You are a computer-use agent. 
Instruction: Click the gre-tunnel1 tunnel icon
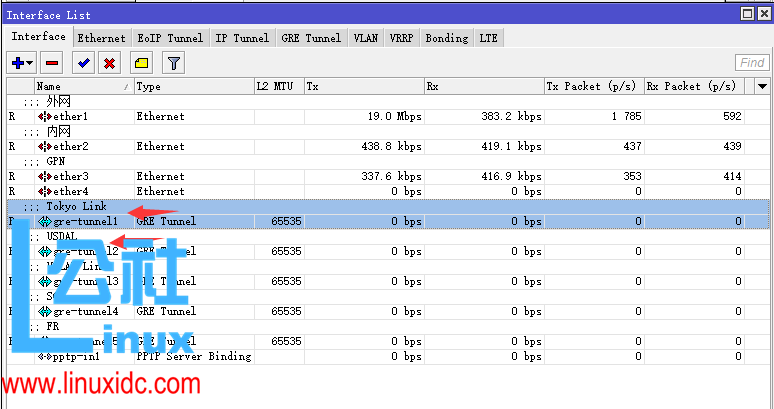[x=44, y=222]
